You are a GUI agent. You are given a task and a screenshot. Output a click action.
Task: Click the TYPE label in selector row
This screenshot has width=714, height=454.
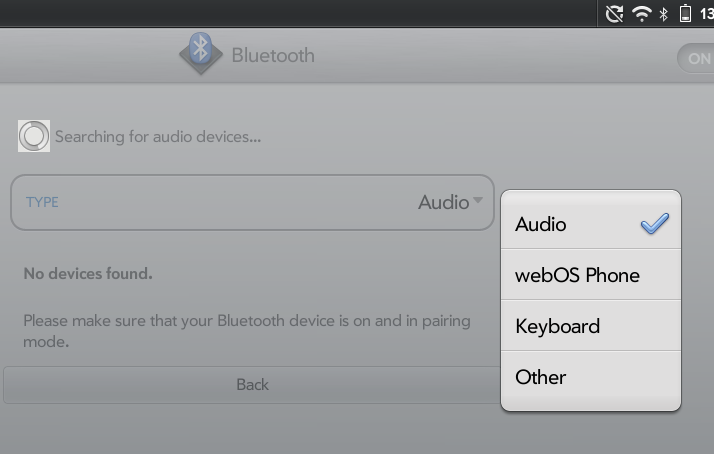(x=42, y=202)
